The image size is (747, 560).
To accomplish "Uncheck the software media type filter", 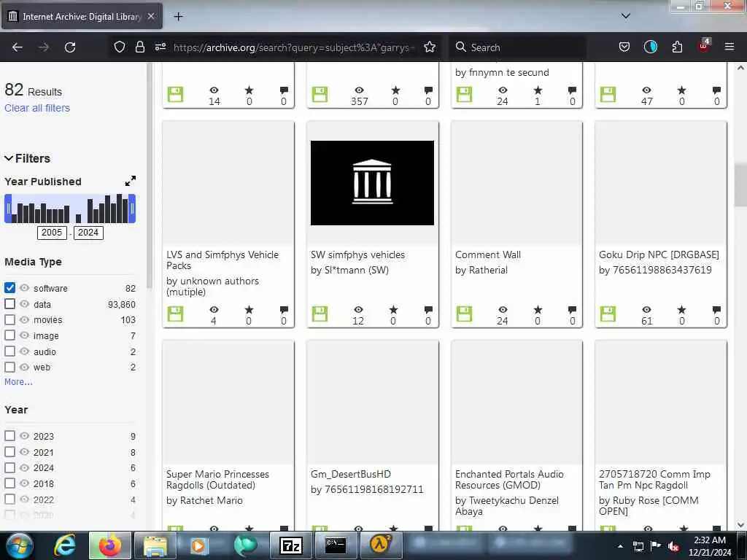I will pos(9,287).
